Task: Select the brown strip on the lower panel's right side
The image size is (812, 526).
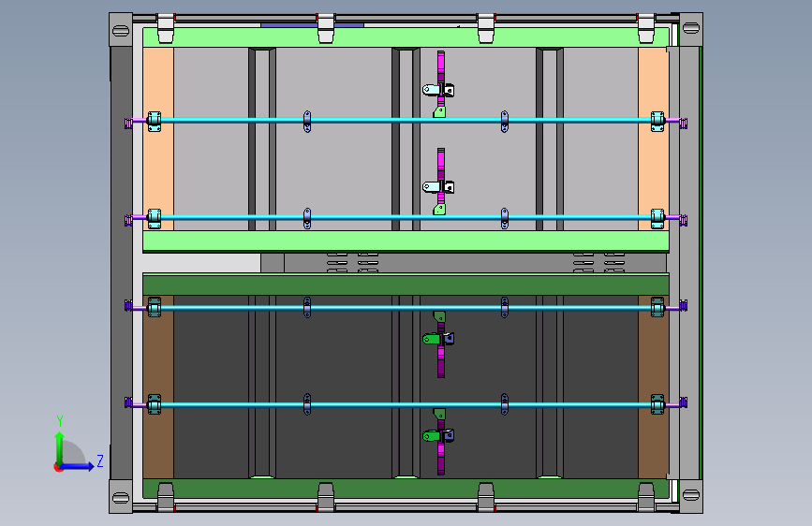Action: point(654,387)
